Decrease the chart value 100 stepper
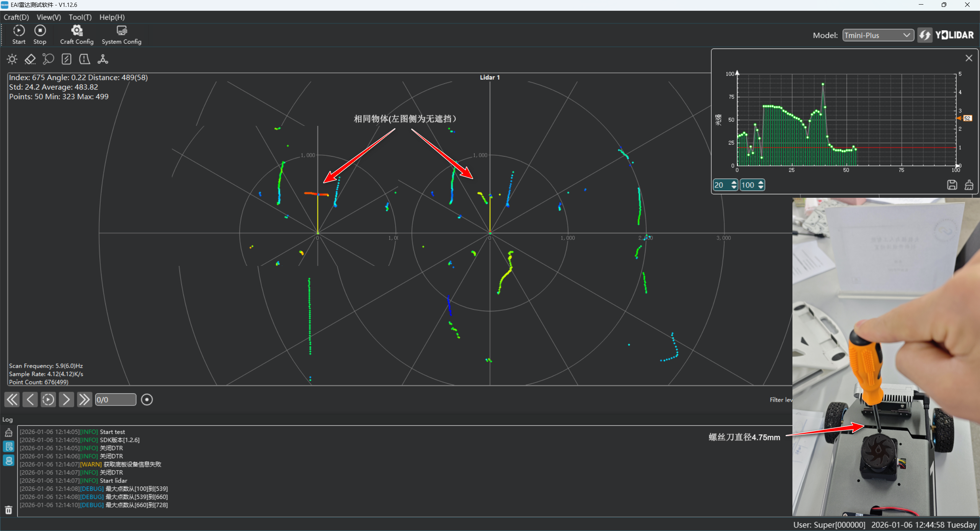Viewport: 980px width, 531px height. point(761,187)
